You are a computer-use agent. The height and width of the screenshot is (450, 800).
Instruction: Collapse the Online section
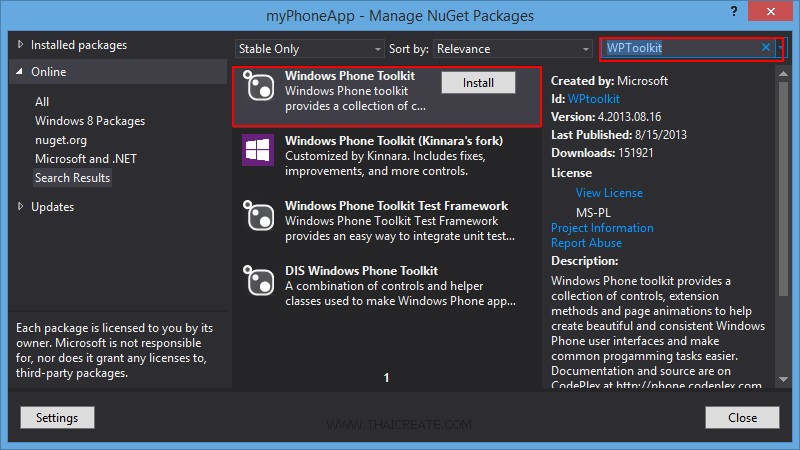point(20,72)
